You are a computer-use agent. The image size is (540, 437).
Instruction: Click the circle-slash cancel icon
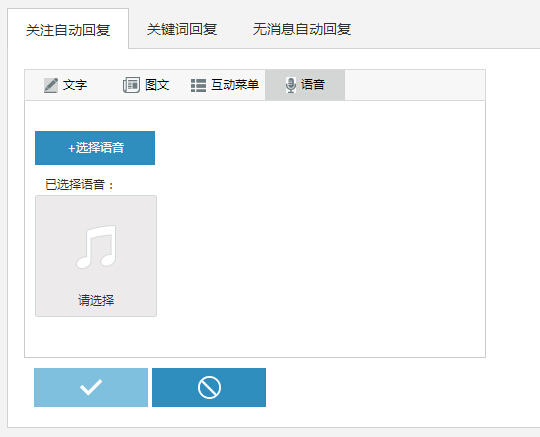tap(209, 387)
